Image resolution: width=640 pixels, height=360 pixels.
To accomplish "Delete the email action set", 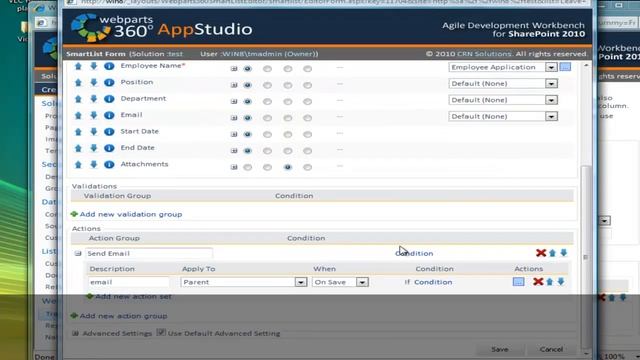I will pyautogui.click(x=538, y=282).
